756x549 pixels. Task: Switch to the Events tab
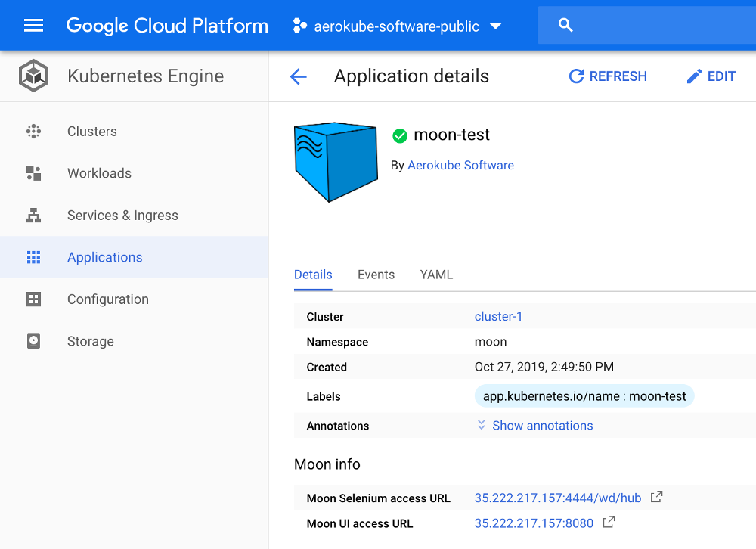pyautogui.click(x=376, y=275)
